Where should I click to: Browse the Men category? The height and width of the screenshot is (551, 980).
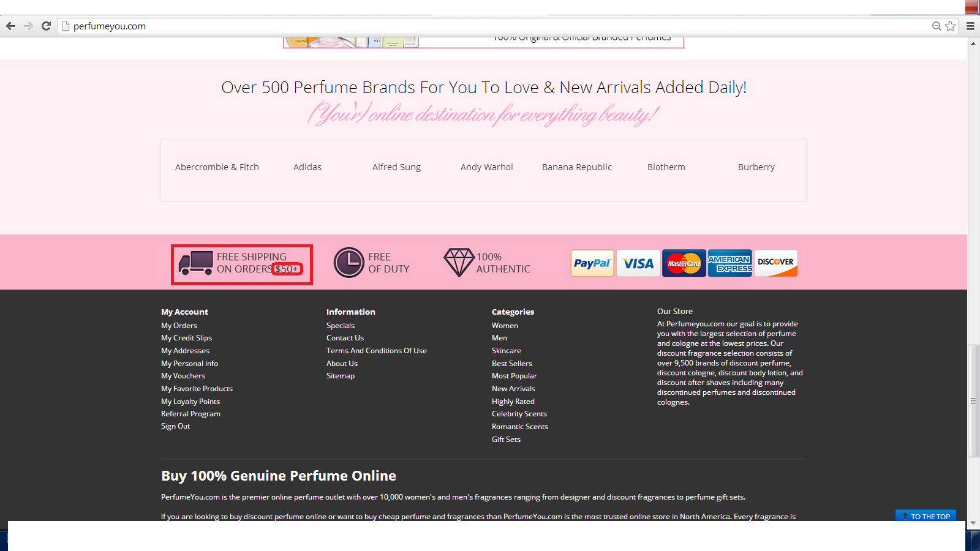click(x=499, y=338)
